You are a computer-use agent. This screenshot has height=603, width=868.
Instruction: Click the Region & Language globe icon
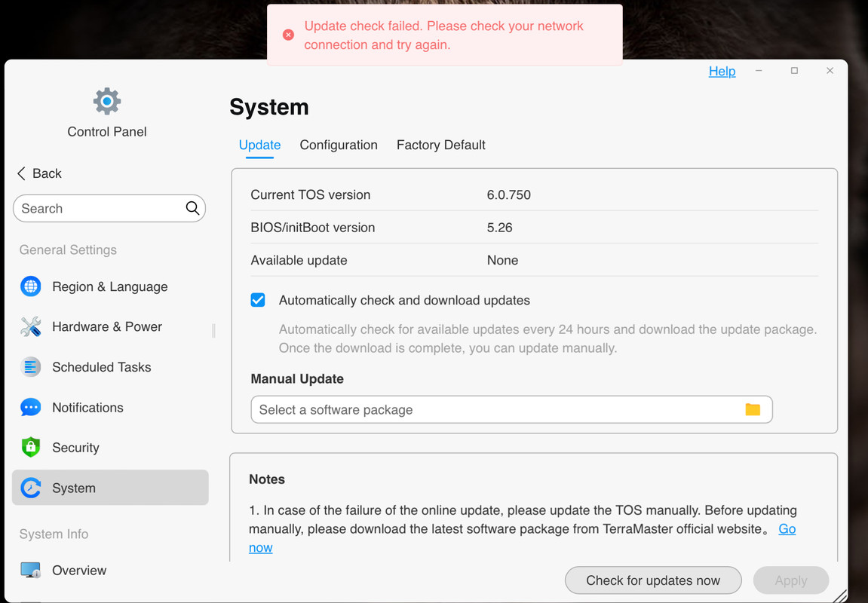(30, 286)
